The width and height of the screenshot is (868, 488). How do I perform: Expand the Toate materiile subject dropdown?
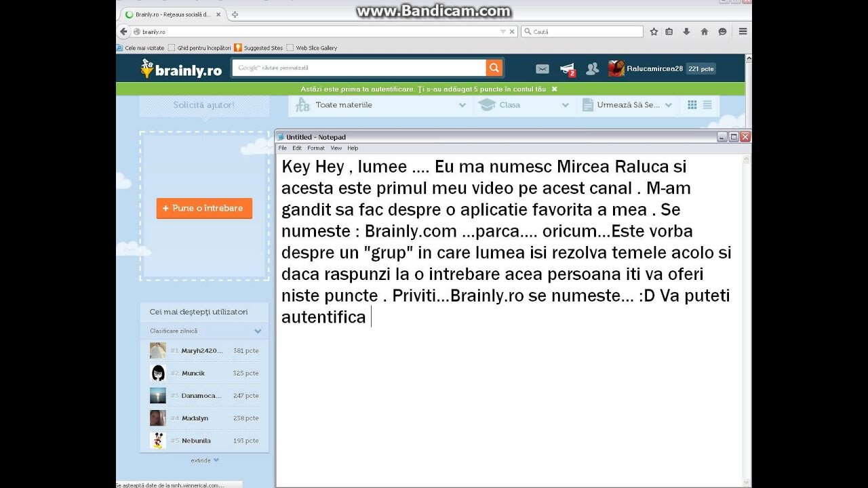[x=380, y=105]
